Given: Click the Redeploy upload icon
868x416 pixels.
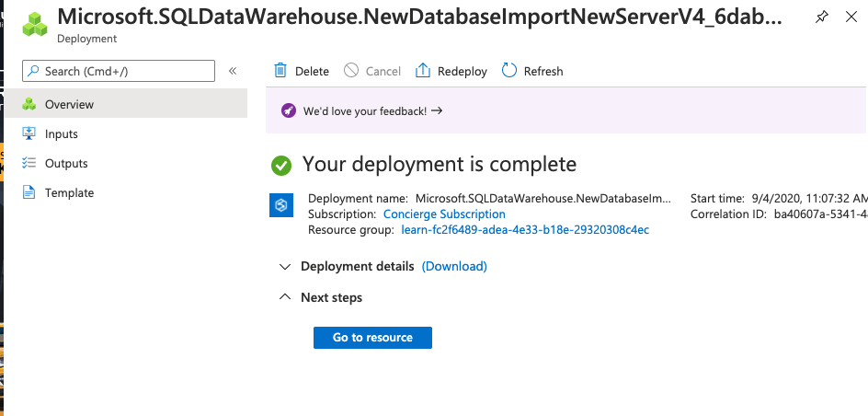Looking at the screenshot, I should click(x=423, y=71).
